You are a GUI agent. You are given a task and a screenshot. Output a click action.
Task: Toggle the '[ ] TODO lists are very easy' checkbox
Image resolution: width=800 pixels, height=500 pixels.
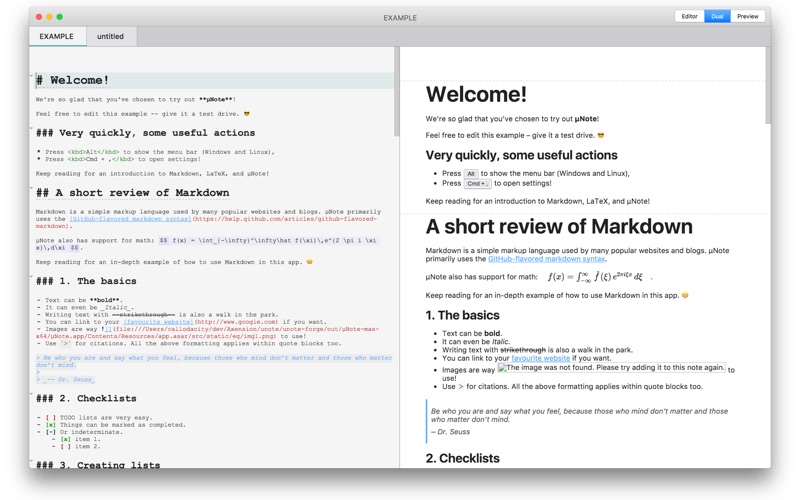point(51,418)
